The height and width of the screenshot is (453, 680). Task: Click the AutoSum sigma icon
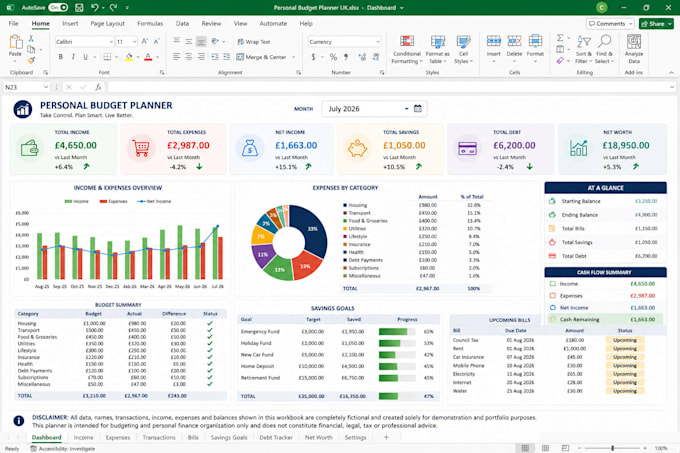point(560,38)
